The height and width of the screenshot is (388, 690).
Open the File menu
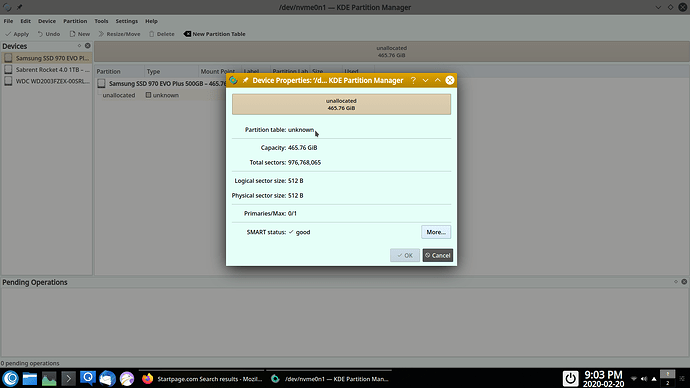pos(8,21)
